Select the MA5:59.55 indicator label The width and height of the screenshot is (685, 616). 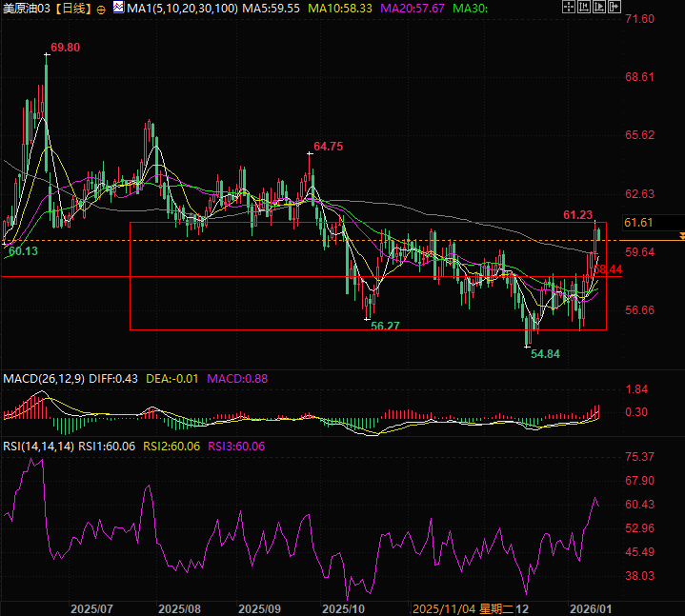272,9
